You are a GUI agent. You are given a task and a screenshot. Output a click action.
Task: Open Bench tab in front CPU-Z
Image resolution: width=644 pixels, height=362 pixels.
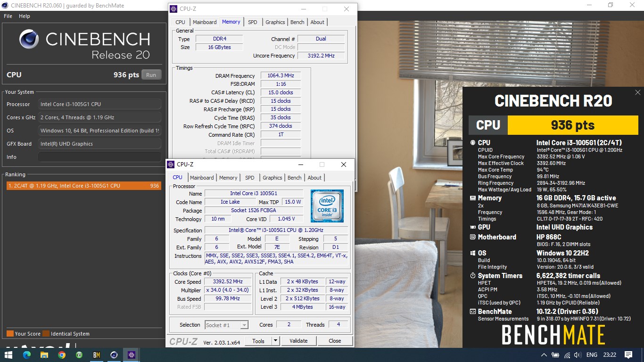coord(295,178)
